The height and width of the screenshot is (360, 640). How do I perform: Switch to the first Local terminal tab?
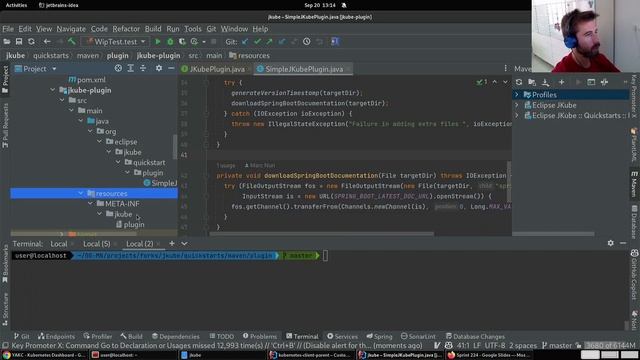tap(59, 244)
